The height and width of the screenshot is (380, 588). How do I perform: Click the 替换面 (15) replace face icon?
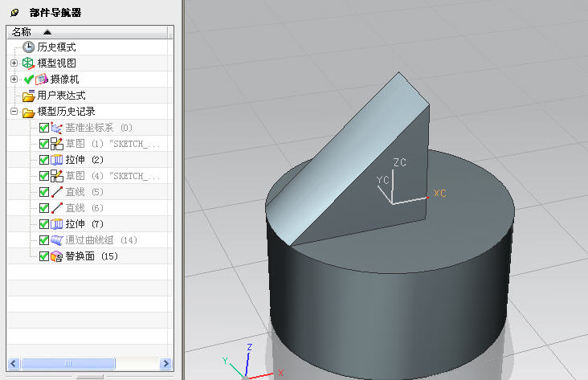(56, 256)
